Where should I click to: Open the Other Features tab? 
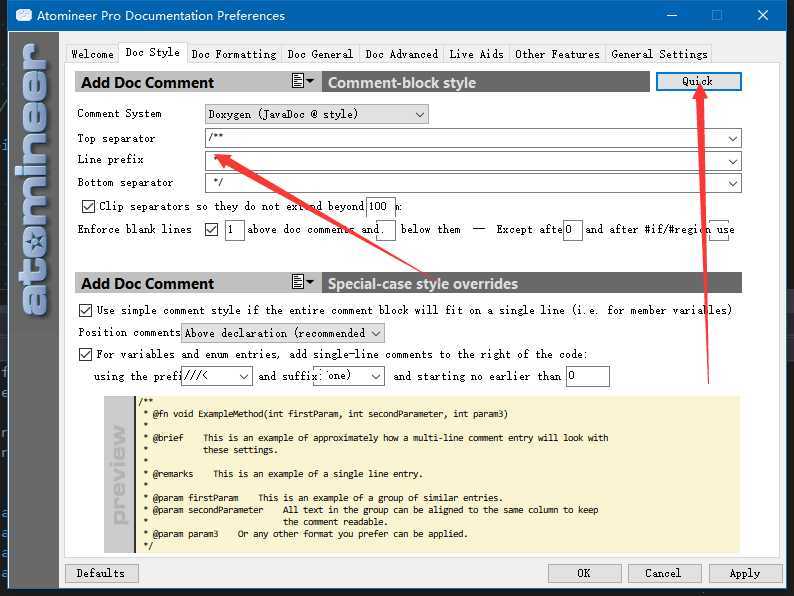pos(557,54)
